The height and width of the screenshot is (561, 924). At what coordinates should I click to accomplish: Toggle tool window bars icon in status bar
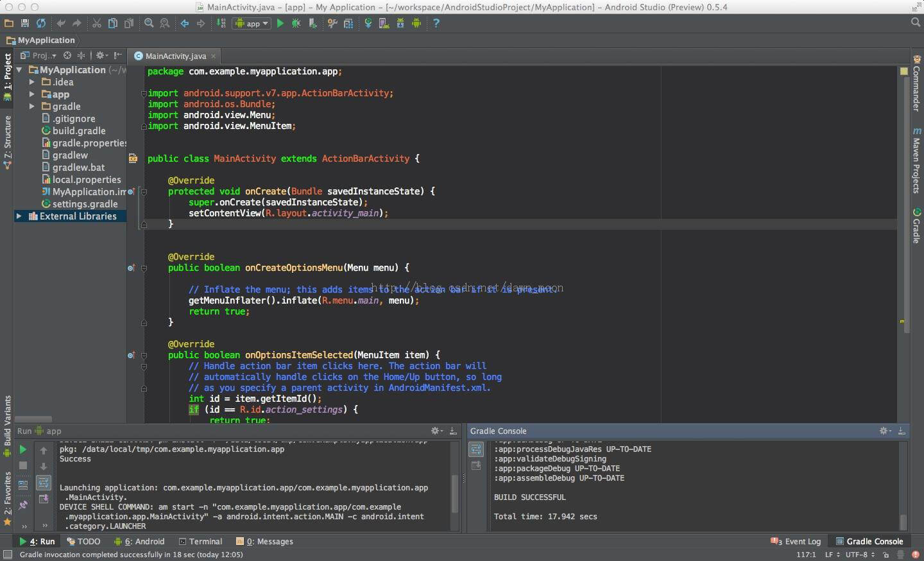(x=8, y=555)
